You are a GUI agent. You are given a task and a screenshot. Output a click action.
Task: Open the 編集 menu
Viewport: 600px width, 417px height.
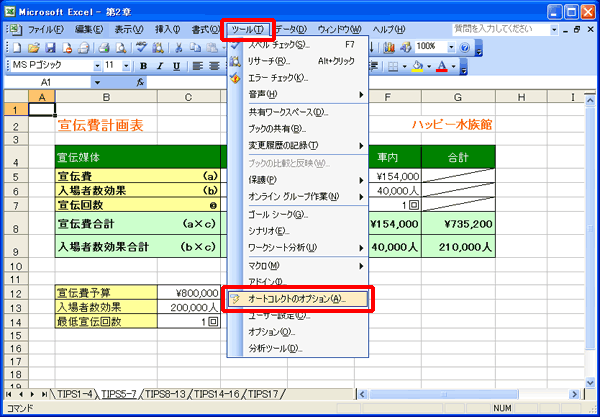click(89, 29)
